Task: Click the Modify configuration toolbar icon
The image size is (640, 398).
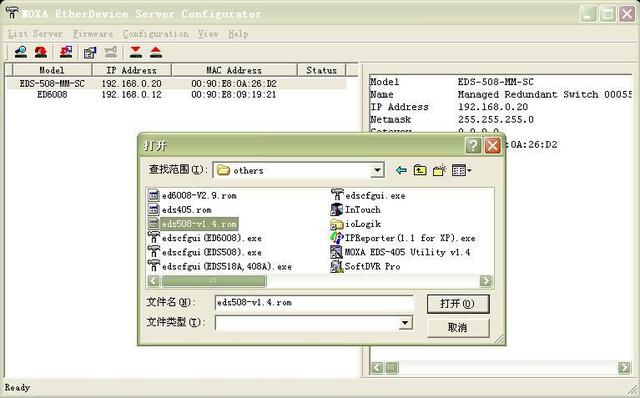Action: [90, 52]
